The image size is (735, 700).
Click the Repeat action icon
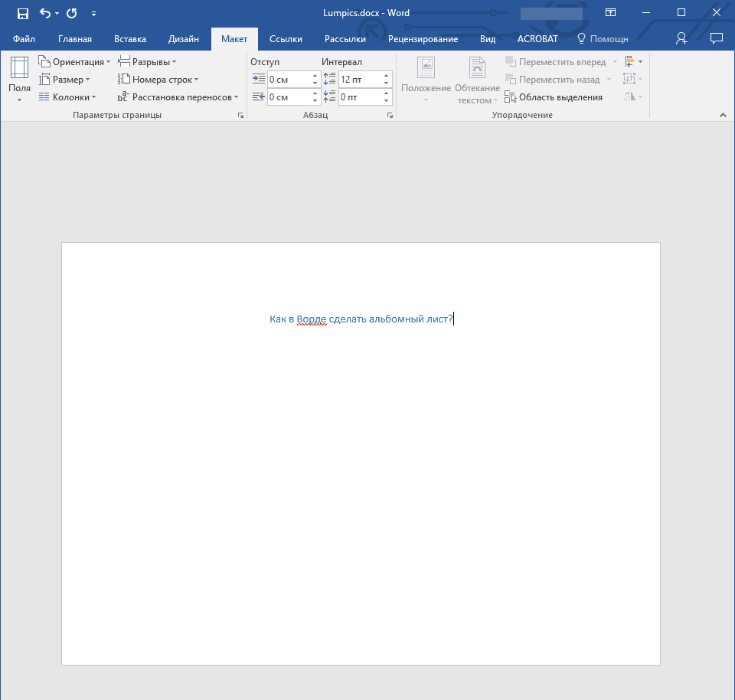(72, 13)
